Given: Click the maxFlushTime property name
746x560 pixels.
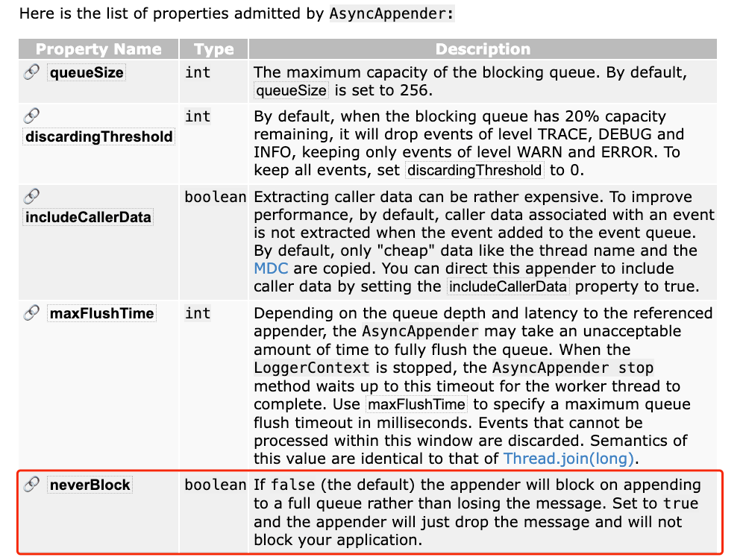Looking at the screenshot, I should (x=101, y=313).
